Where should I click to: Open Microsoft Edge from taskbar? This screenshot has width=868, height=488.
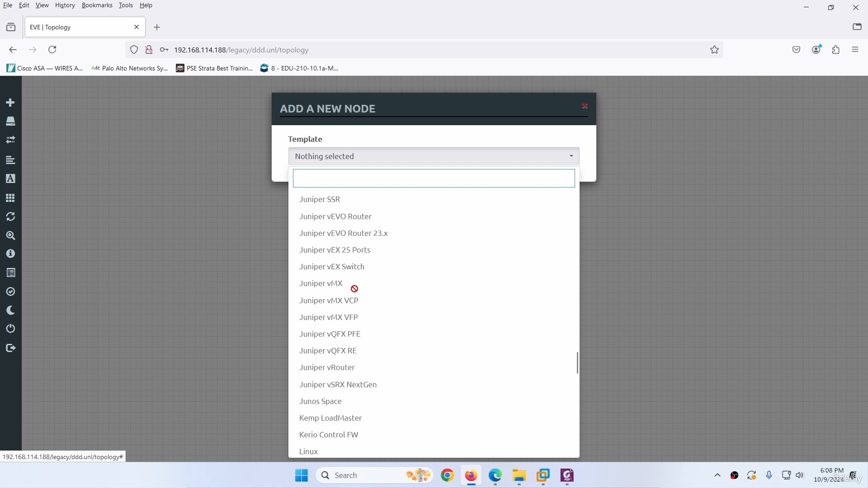(x=495, y=475)
